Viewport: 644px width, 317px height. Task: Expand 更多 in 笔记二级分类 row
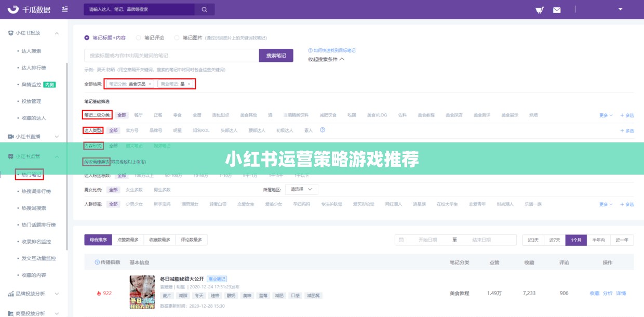click(x=606, y=115)
